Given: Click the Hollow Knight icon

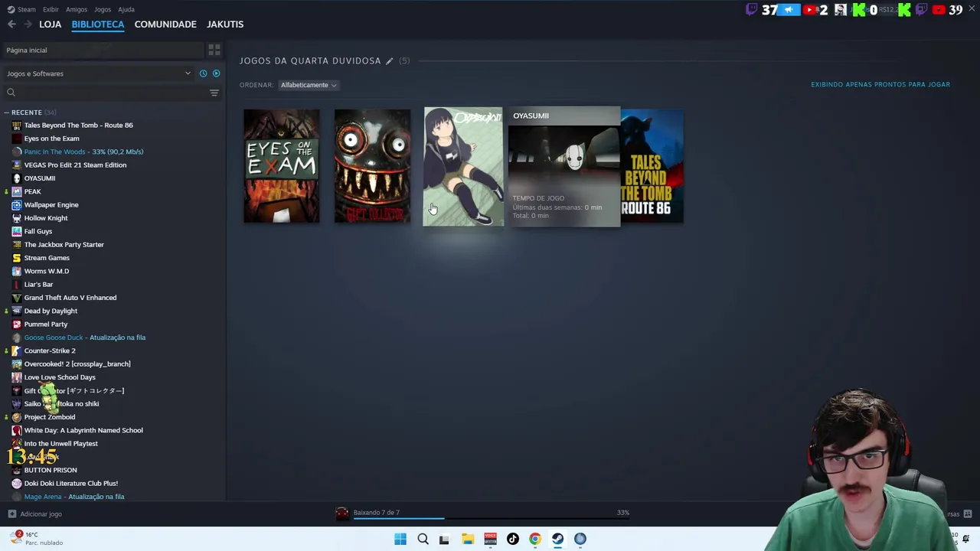Looking at the screenshot, I should tap(17, 218).
